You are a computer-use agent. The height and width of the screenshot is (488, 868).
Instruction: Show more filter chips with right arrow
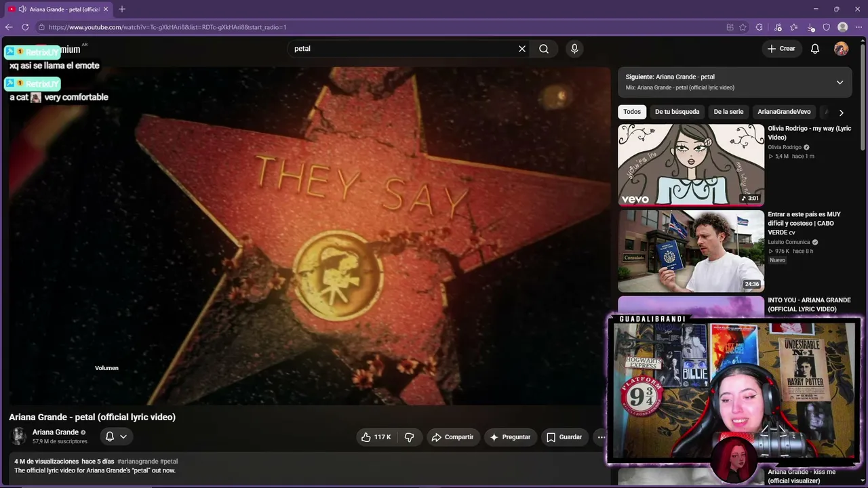pos(841,113)
